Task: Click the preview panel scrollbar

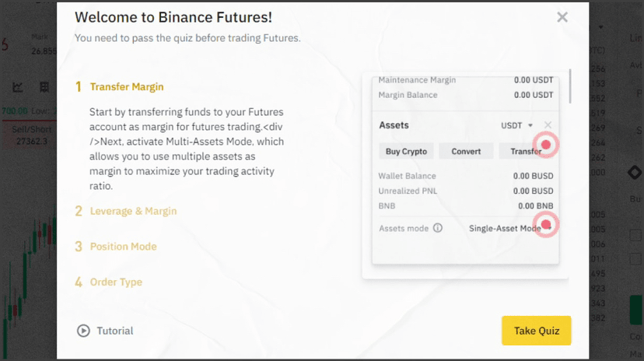Action: pyautogui.click(x=570, y=86)
